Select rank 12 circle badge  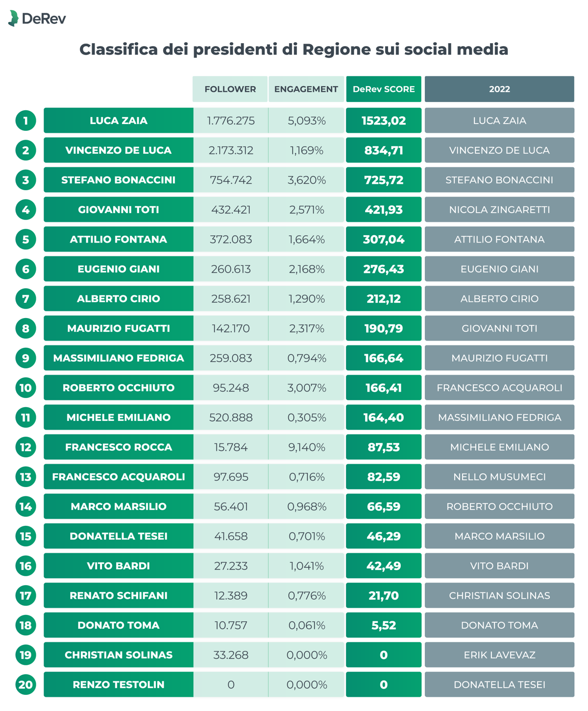(25, 447)
